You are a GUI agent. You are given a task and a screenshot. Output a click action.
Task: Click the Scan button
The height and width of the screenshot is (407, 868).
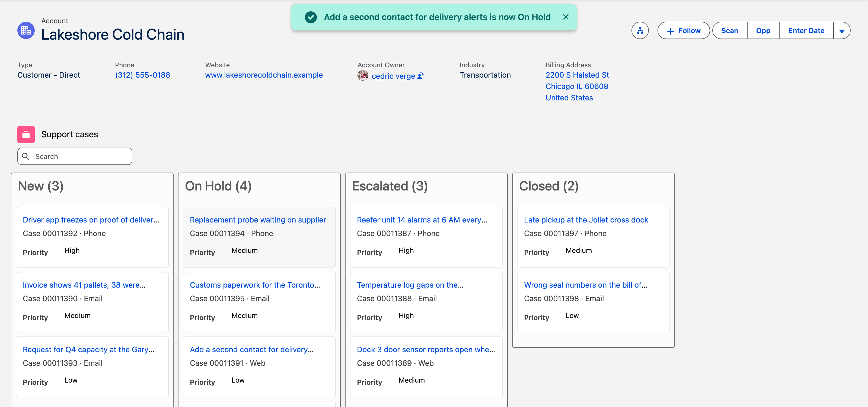729,31
